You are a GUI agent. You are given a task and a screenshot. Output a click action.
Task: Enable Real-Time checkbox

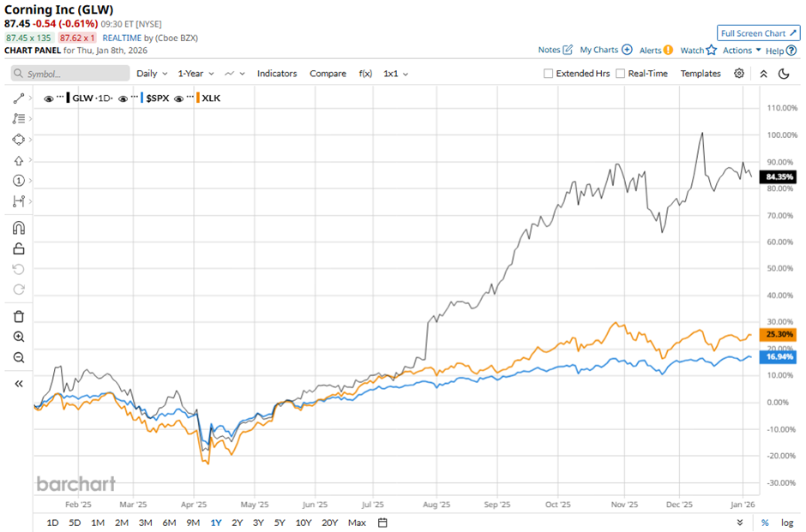tap(621, 74)
